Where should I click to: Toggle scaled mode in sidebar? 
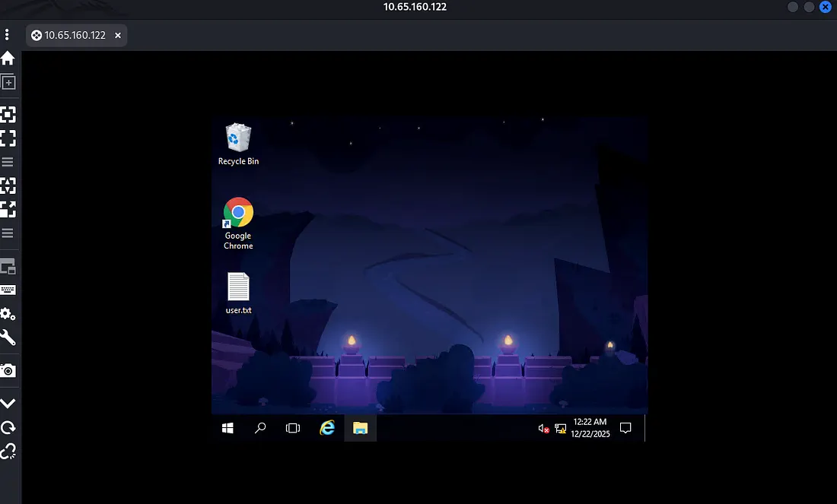click(8, 209)
